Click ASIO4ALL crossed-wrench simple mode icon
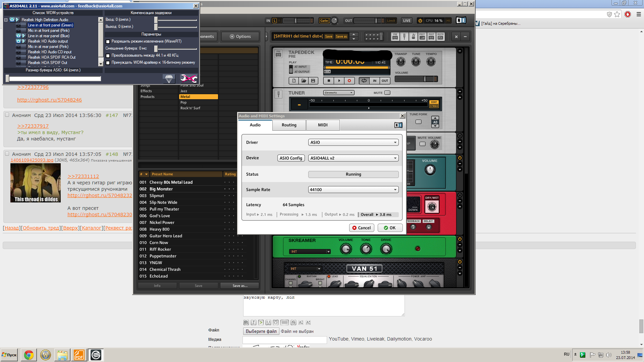This screenshot has width=644, height=362. pos(189,78)
